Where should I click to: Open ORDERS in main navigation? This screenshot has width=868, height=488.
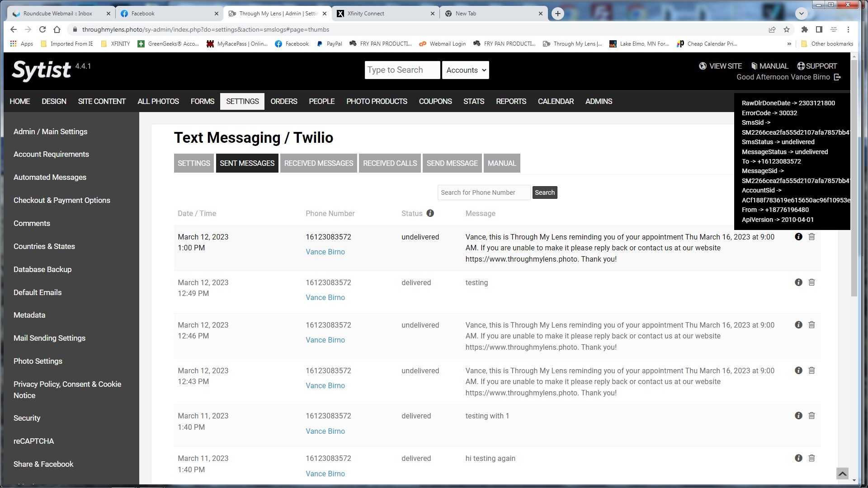[x=284, y=101]
